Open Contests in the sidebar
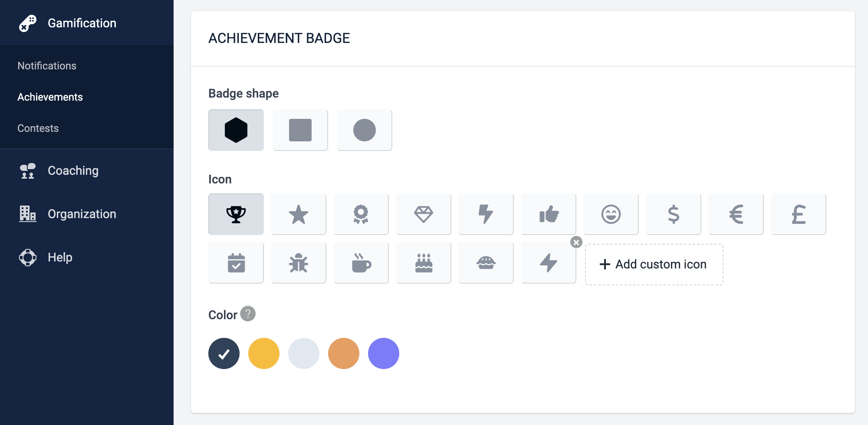The image size is (868, 425). (38, 128)
